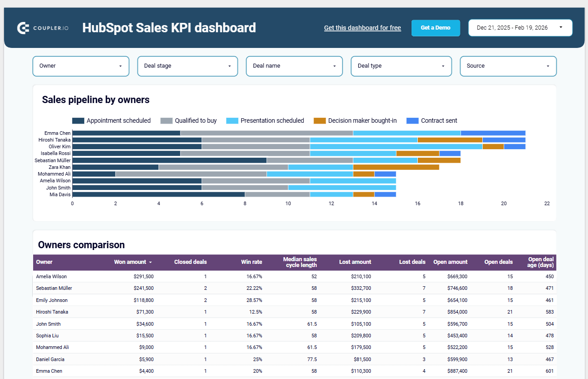This screenshot has width=588, height=379.
Task: Click the caret icon on the date range selector
Action: tap(560, 27)
